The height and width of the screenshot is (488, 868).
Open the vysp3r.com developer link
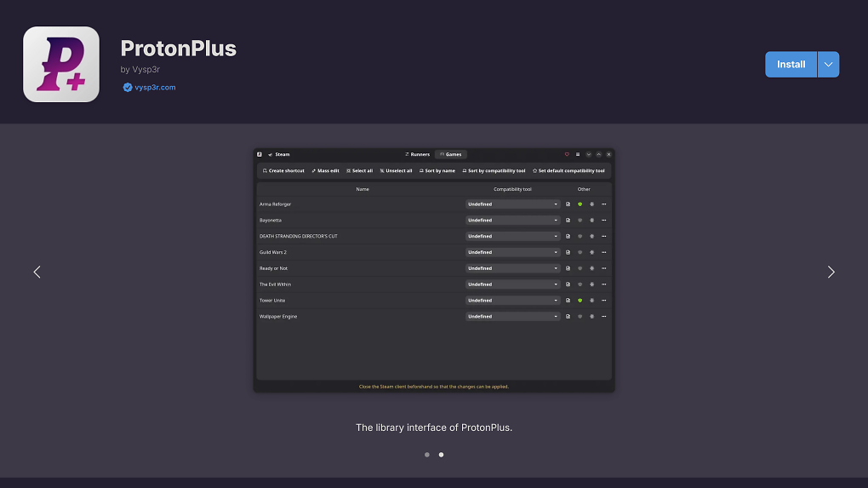[x=155, y=87]
